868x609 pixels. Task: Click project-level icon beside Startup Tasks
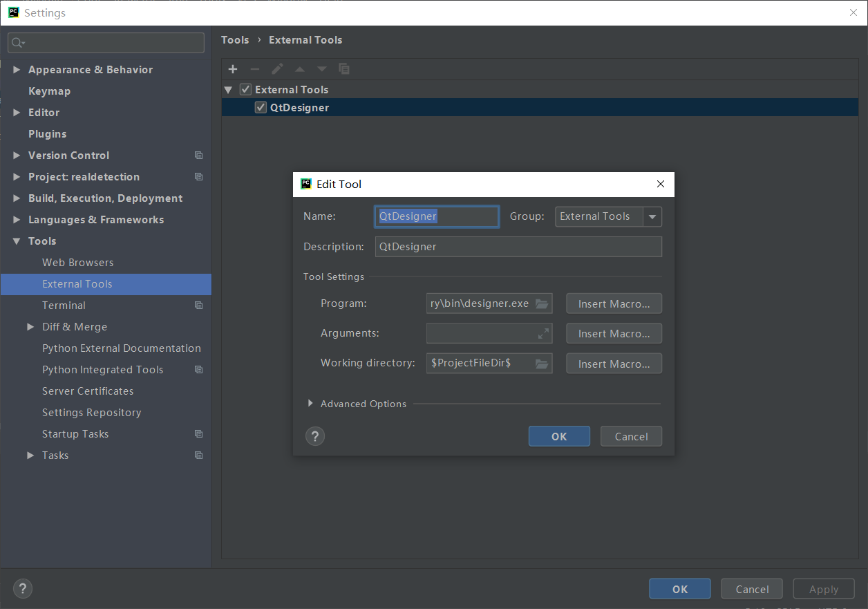pos(199,434)
